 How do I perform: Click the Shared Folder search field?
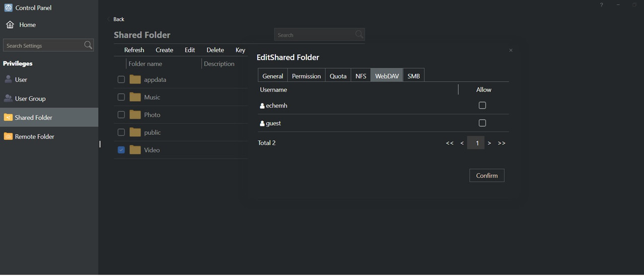[x=319, y=35]
